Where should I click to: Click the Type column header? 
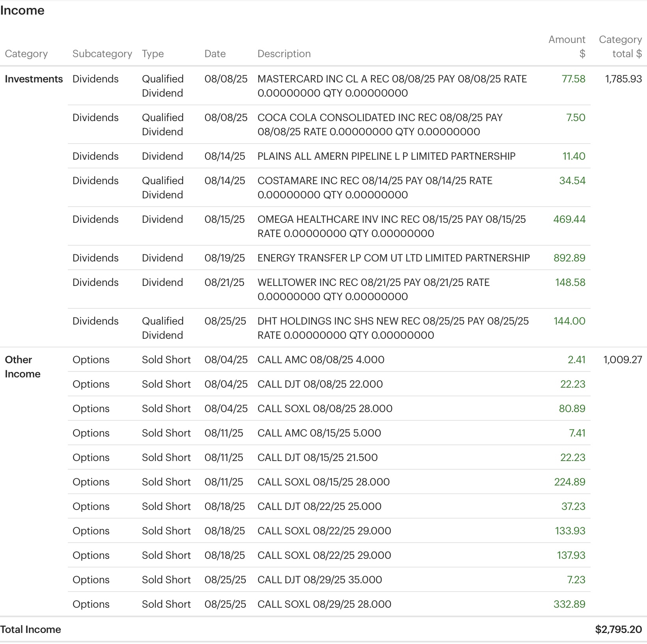[x=153, y=54]
